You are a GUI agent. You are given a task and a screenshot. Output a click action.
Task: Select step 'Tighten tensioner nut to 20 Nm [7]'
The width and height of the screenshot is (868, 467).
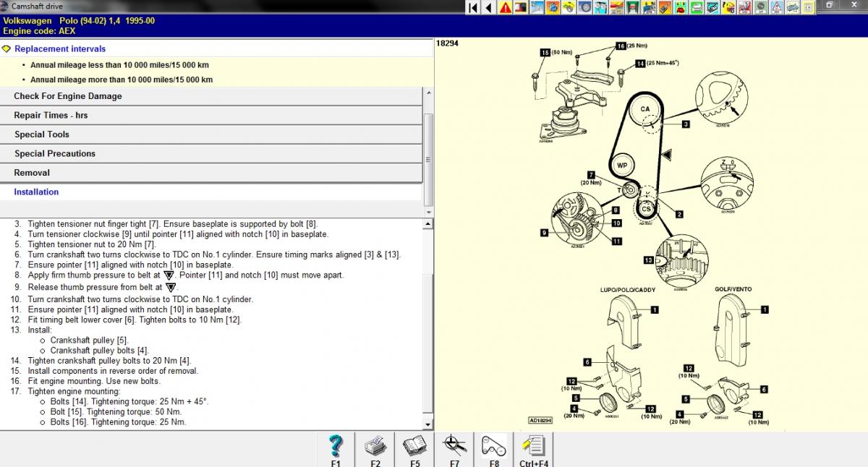[92, 244]
